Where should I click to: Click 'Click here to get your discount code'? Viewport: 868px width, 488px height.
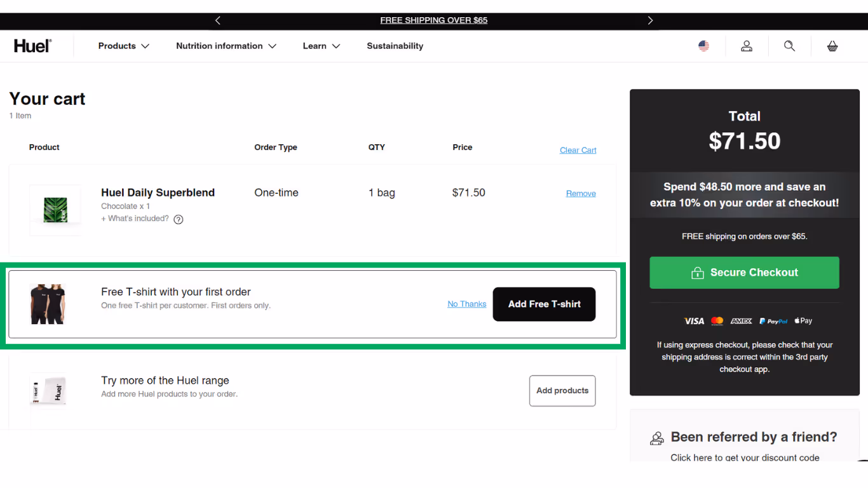click(x=745, y=457)
